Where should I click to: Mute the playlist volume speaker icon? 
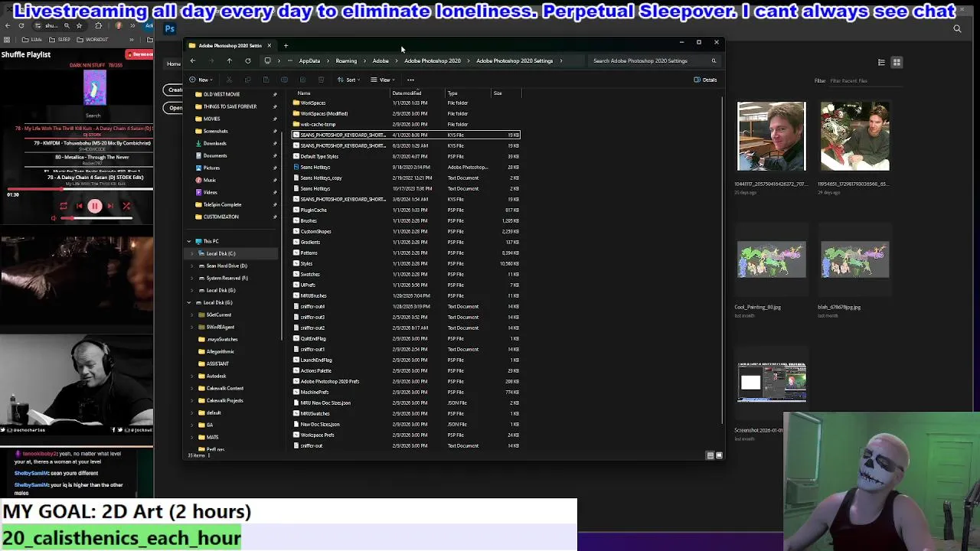[x=54, y=218]
